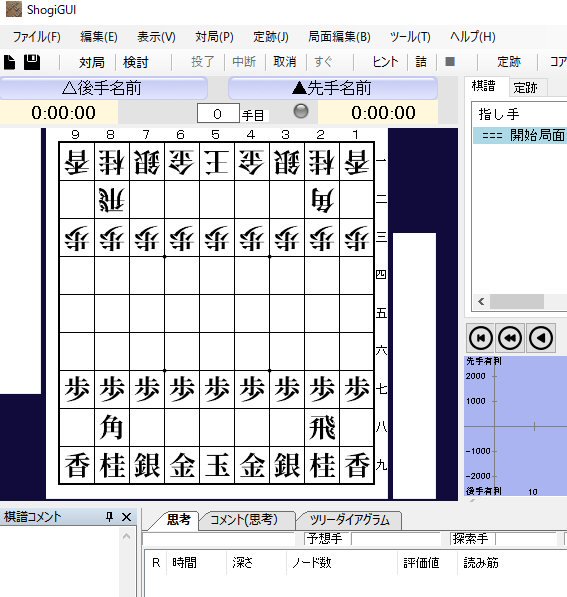The width and height of the screenshot is (567, 597).
Task: Click the gray stop square toolbar icon
Action: coord(450,62)
